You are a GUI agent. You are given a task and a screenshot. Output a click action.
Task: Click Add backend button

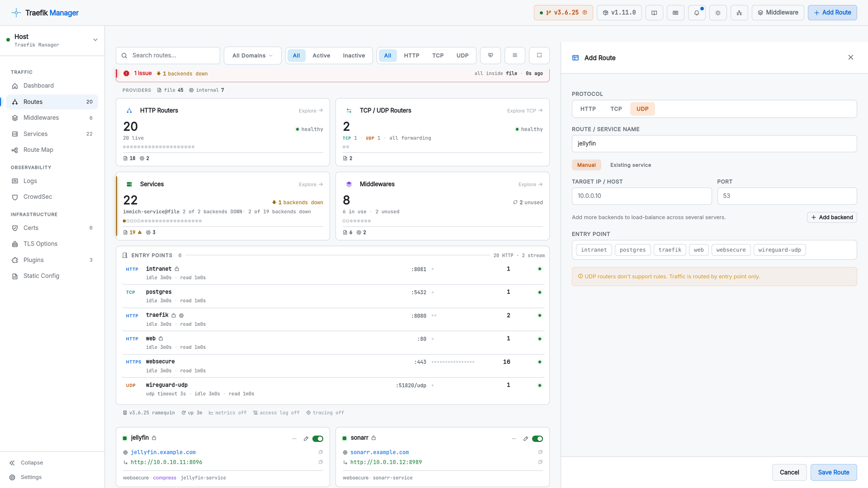tap(832, 217)
